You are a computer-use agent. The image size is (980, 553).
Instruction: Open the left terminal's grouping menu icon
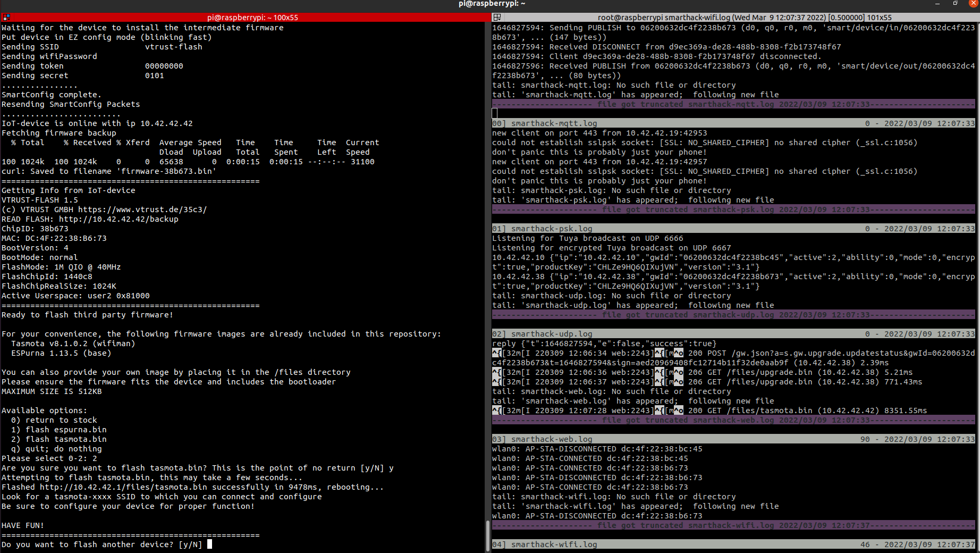pos(6,18)
